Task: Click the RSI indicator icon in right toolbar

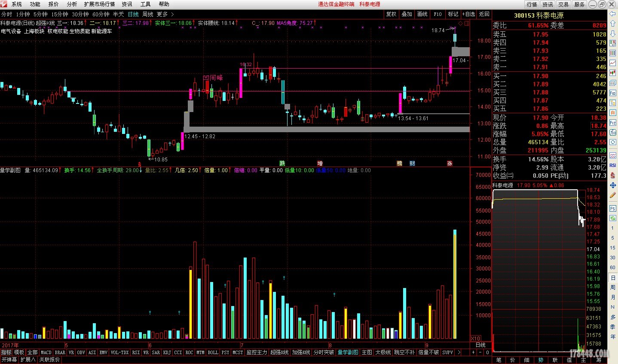Action: click(612, 165)
